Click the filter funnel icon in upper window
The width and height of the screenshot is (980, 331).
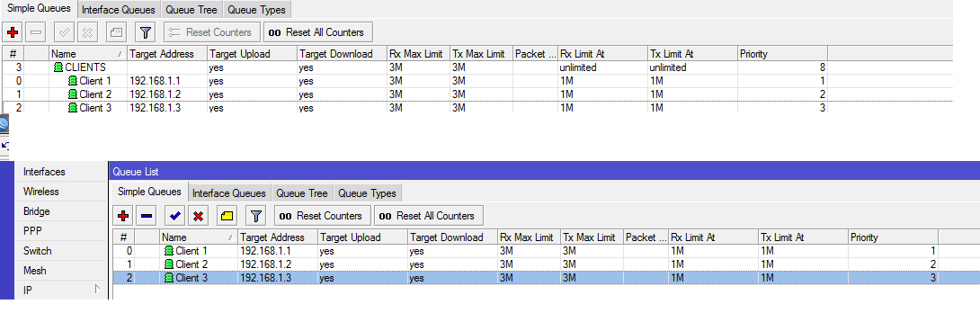coord(145,31)
